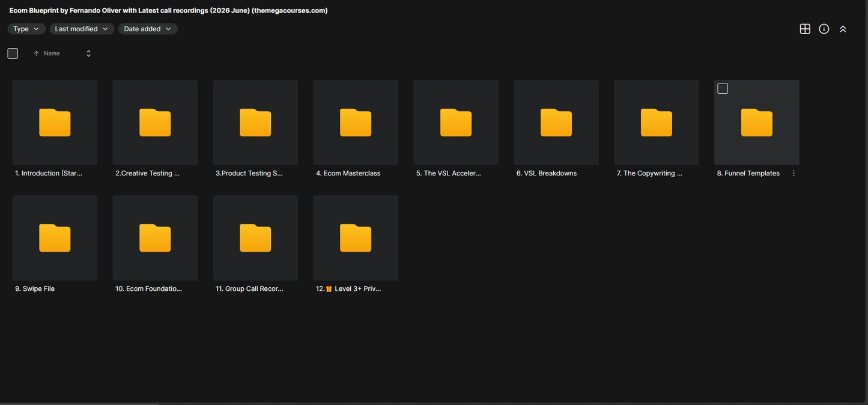Open 4. Ecom Masterclass folder icon

[x=356, y=123]
